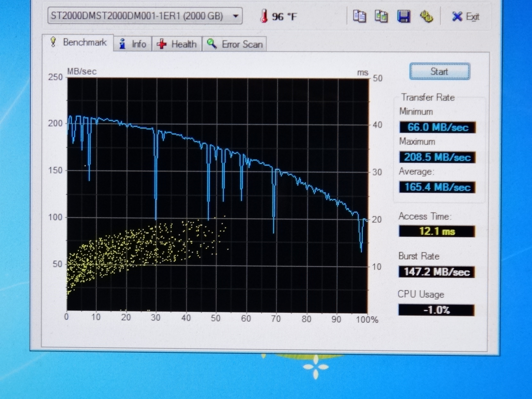Click the MB/sec axis unit label
The height and width of the screenshot is (399, 532).
coord(82,71)
